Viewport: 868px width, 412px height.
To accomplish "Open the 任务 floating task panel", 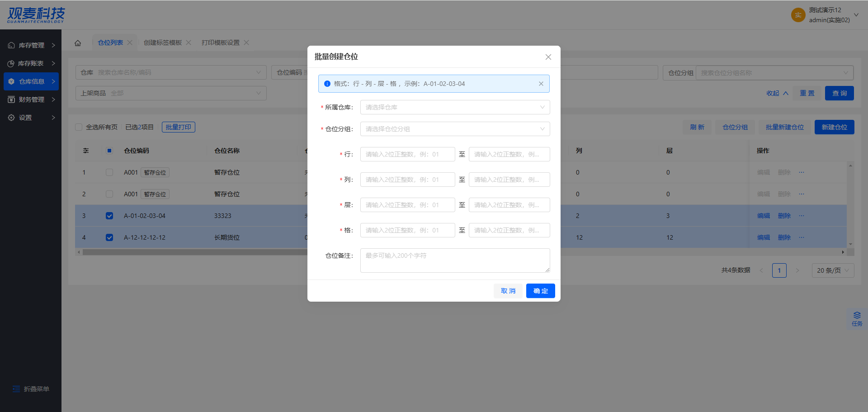I will pyautogui.click(x=857, y=319).
